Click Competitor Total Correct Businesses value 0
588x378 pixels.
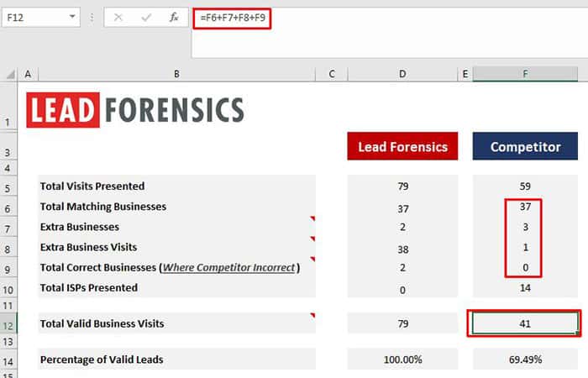click(525, 267)
